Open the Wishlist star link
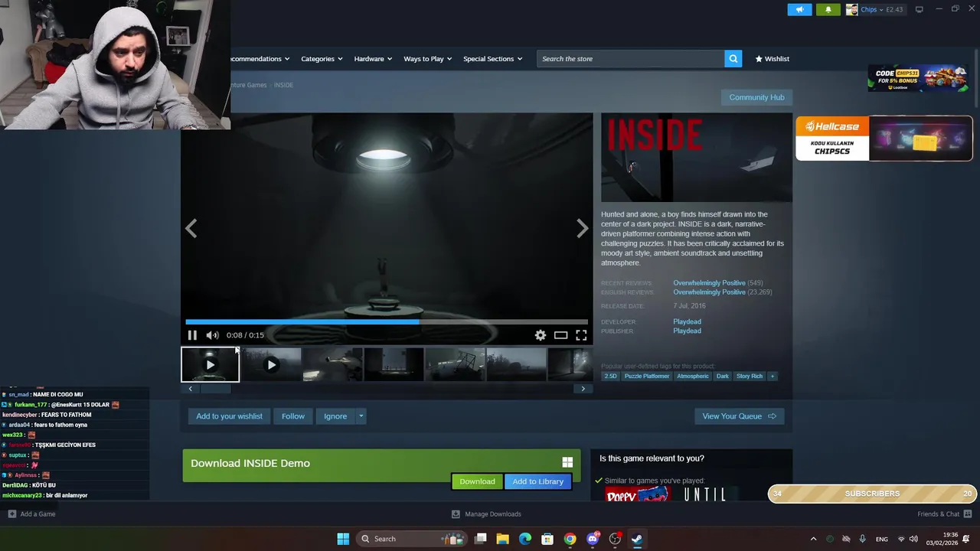The width and height of the screenshot is (980, 551). click(x=772, y=59)
